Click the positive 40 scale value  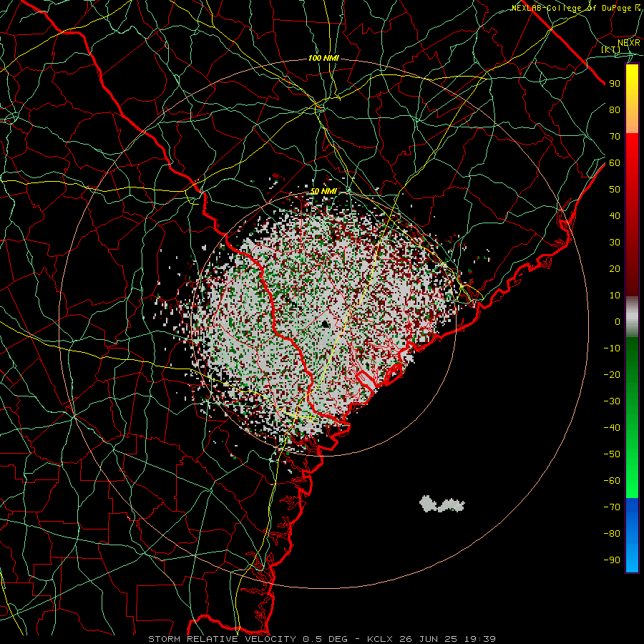pyautogui.click(x=615, y=215)
